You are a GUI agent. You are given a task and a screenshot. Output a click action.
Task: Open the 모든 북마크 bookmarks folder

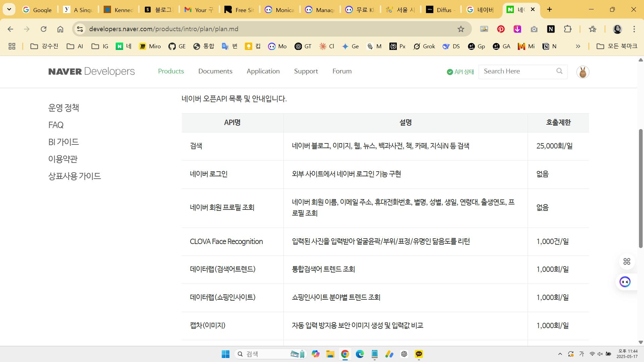click(616, 46)
